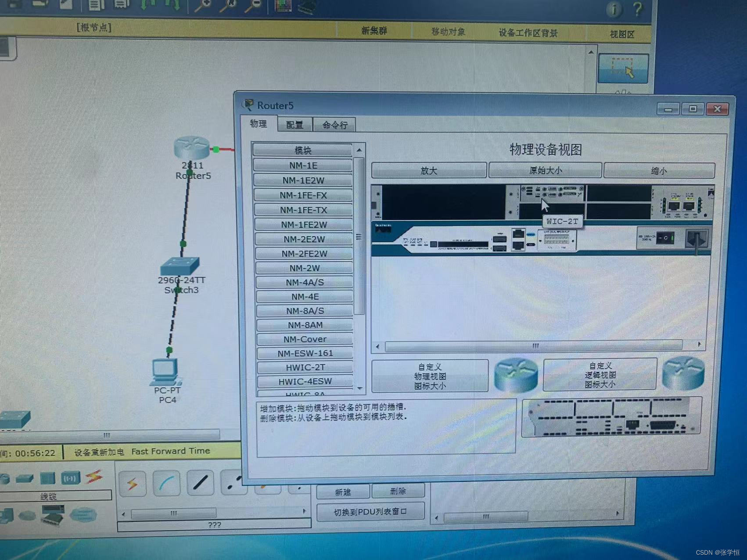Choose the wireless devices category icon
747x560 pixels.
pos(70,478)
